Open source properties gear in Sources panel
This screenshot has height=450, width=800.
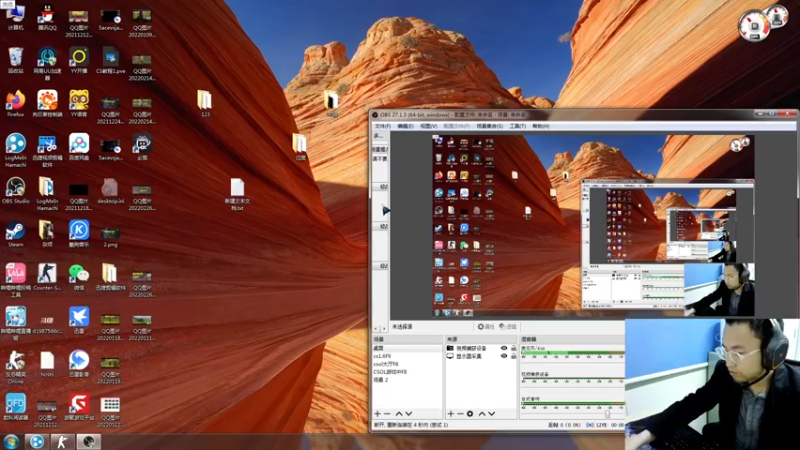470,414
